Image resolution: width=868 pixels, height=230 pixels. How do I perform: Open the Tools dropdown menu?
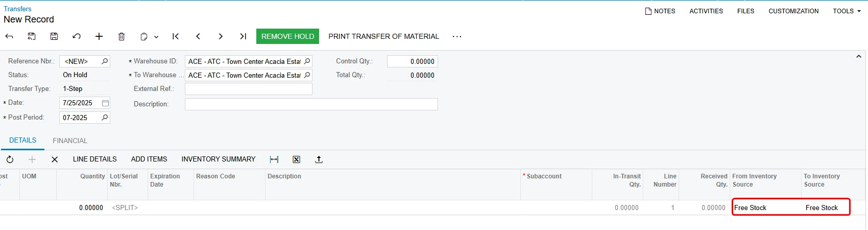point(847,11)
